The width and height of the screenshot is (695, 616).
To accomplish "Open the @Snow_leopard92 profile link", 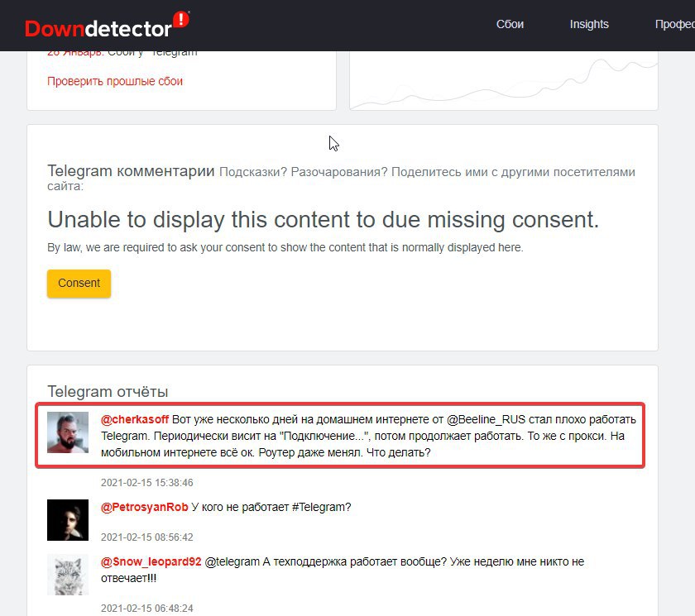I will 151,562.
